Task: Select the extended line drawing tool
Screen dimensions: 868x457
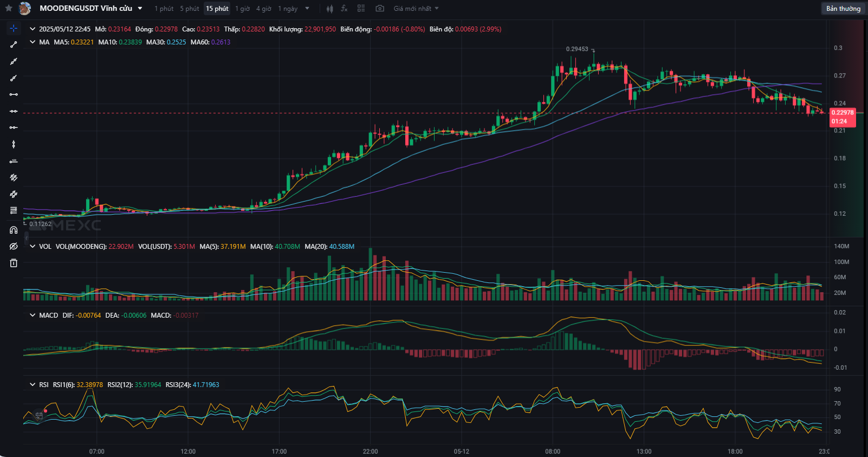Action: tap(14, 61)
